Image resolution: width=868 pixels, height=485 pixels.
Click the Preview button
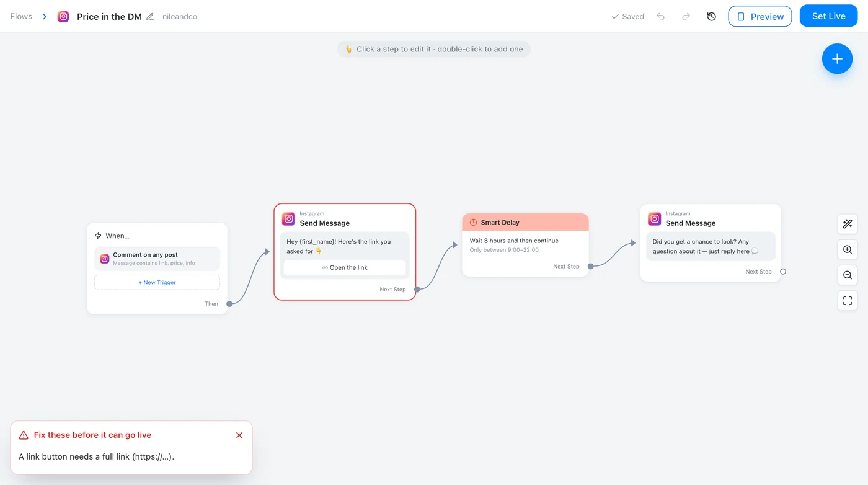pos(760,17)
